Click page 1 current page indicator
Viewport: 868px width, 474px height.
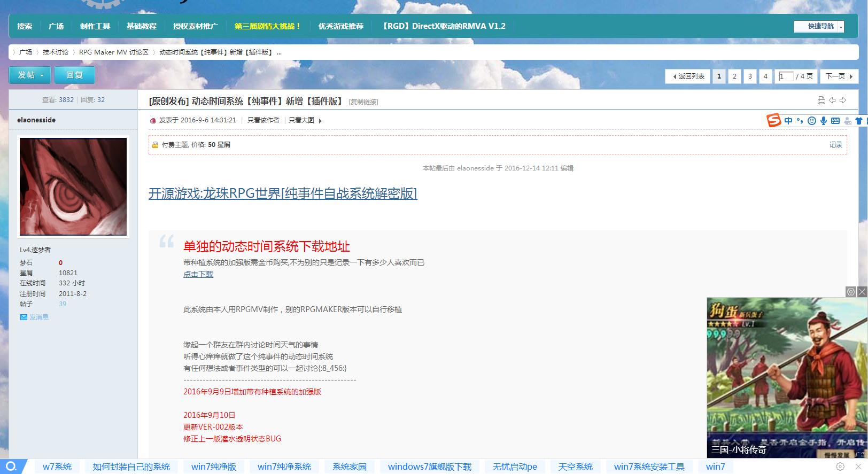coord(719,76)
